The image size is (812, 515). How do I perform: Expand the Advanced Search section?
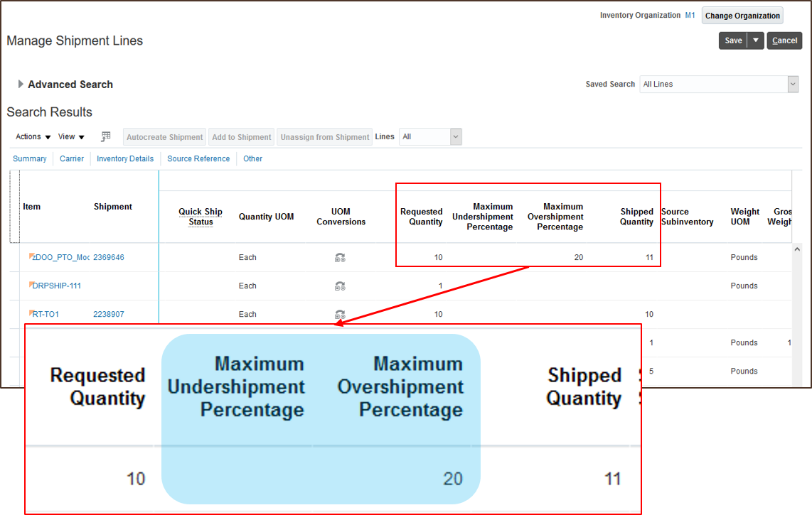pos(21,84)
